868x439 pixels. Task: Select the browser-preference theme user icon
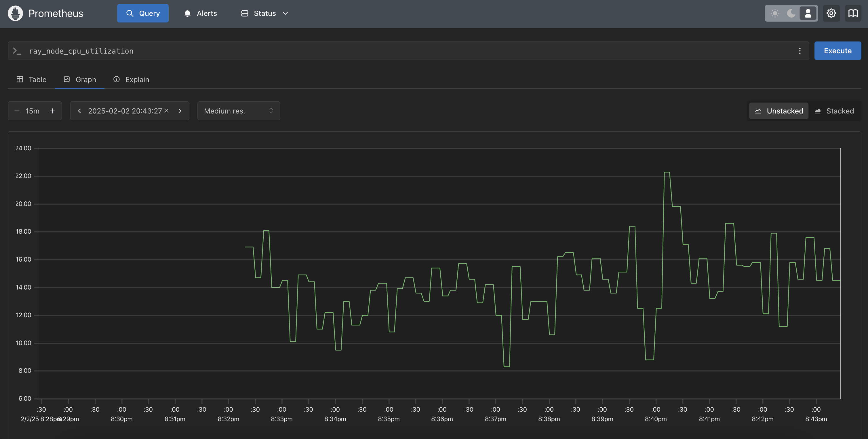808,14
